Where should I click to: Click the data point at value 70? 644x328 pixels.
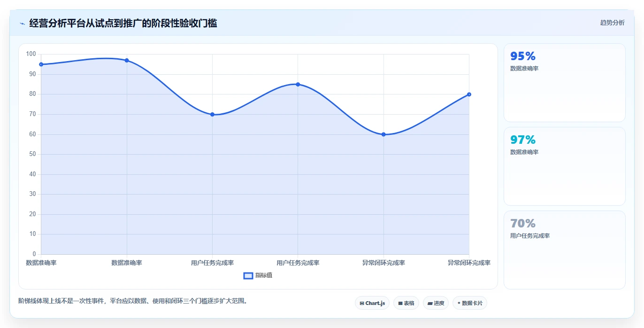click(212, 114)
